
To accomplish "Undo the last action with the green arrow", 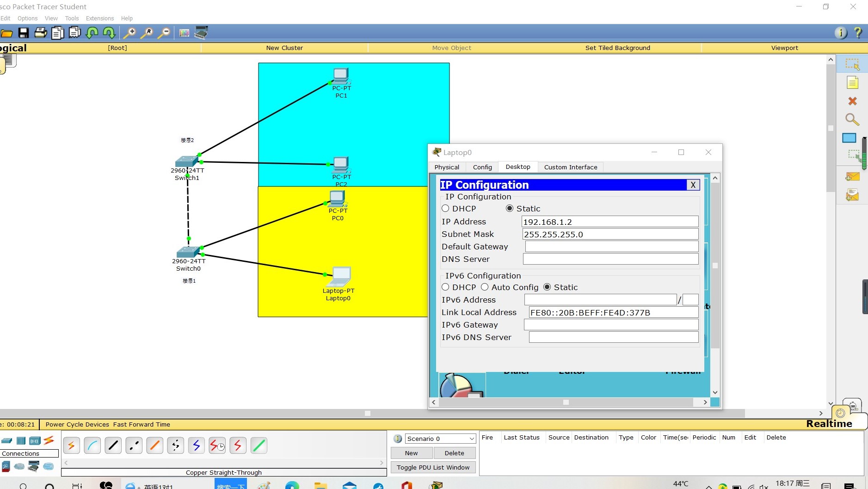I will (x=92, y=33).
